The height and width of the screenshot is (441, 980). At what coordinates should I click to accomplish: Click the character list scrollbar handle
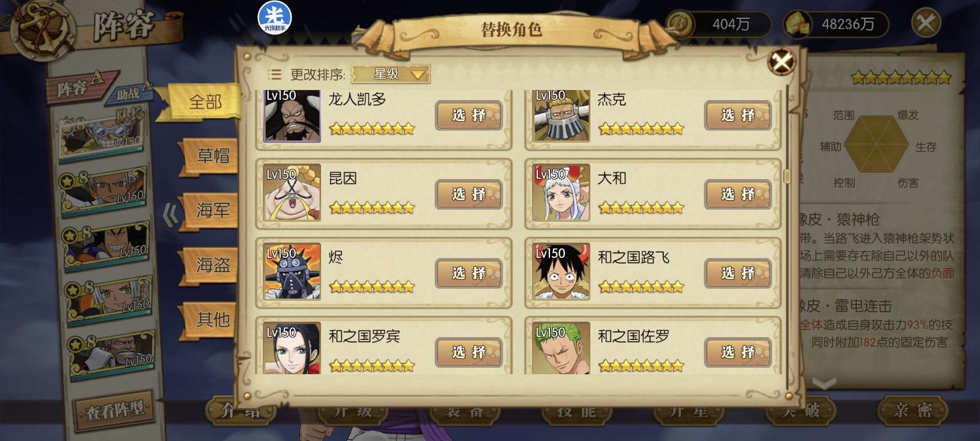[x=787, y=176]
